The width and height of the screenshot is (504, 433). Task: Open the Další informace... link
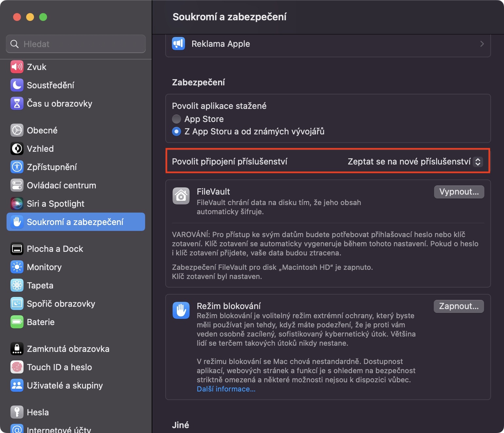226,389
